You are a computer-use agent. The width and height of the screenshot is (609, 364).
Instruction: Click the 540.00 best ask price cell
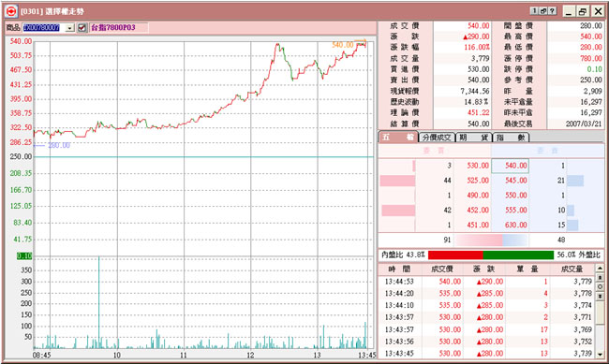[510, 166]
